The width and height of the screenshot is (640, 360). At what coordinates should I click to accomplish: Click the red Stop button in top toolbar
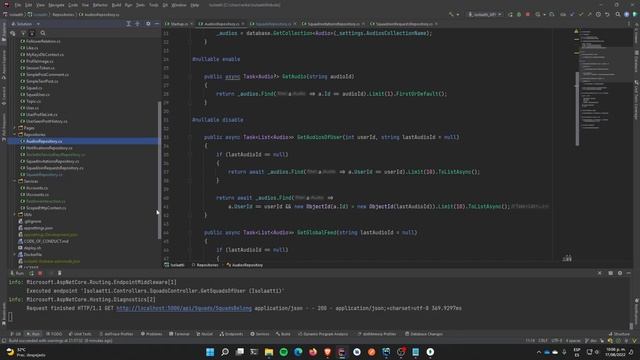527,14
